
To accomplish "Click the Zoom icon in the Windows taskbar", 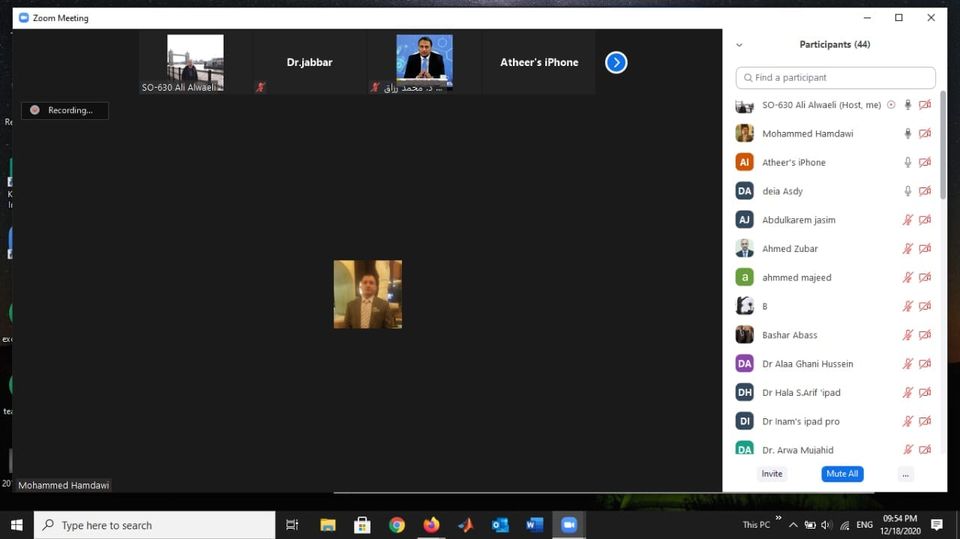I will click(569, 525).
